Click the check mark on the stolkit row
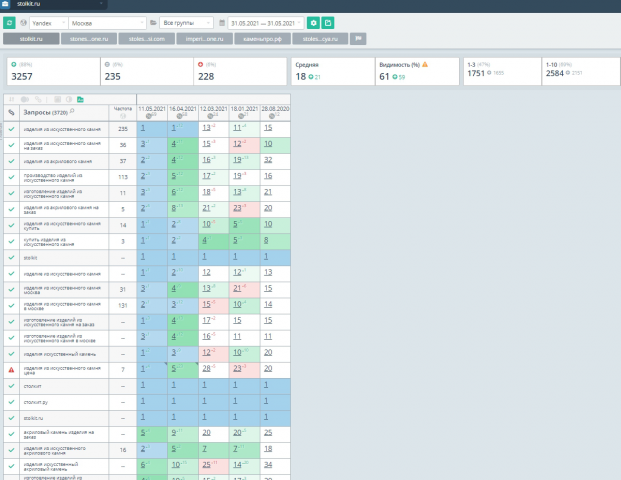This screenshot has height=480, width=621. click(11, 257)
